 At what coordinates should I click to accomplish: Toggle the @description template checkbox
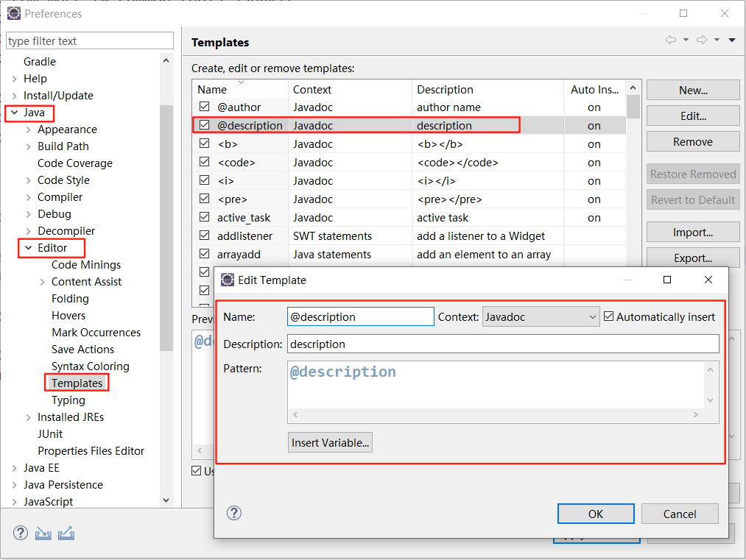[x=205, y=125]
